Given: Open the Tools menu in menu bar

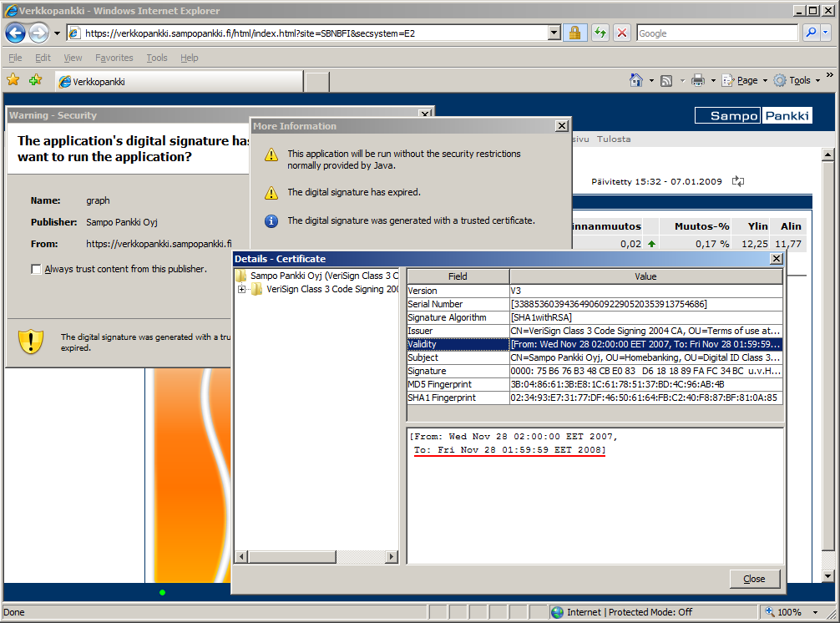Looking at the screenshot, I should 157,58.
